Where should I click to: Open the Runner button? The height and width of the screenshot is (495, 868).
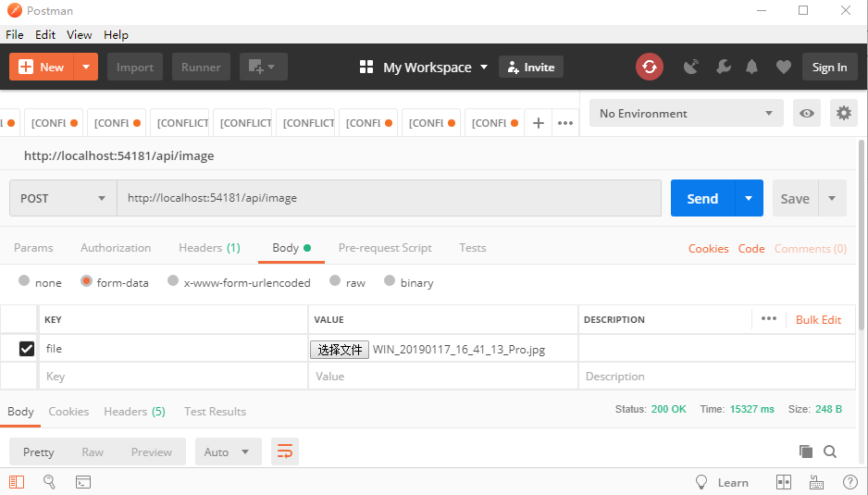click(201, 67)
